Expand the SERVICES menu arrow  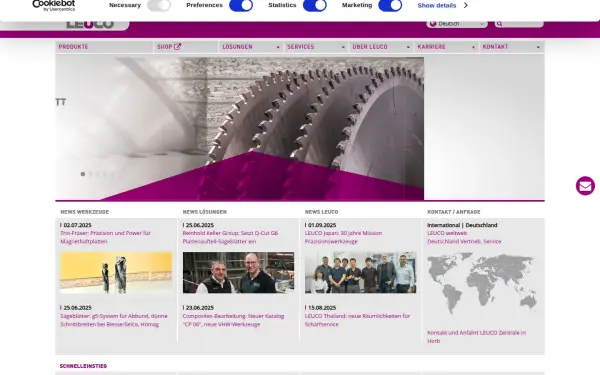click(x=343, y=47)
